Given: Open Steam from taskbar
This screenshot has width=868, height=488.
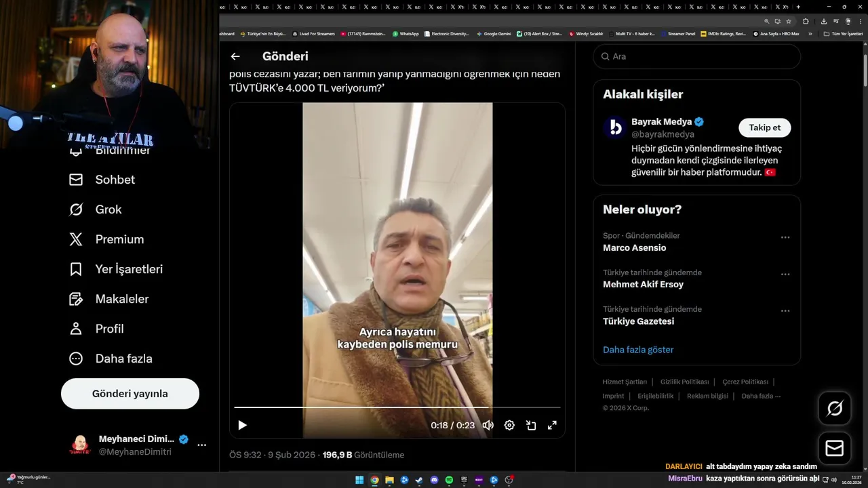Looking at the screenshot, I should pos(419,480).
